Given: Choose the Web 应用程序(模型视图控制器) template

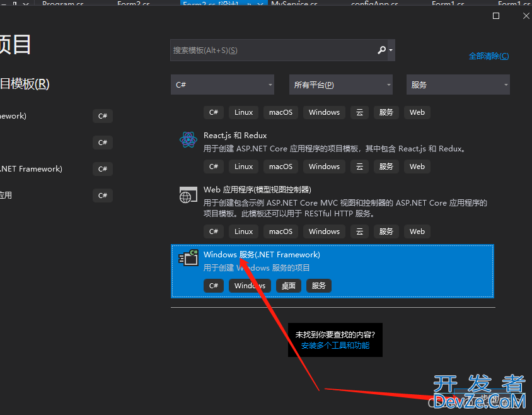Looking at the screenshot, I should point(257,190).
